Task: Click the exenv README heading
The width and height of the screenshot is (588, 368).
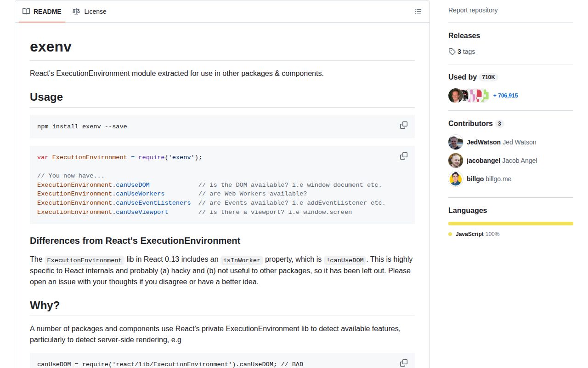Action: (51, 46)
